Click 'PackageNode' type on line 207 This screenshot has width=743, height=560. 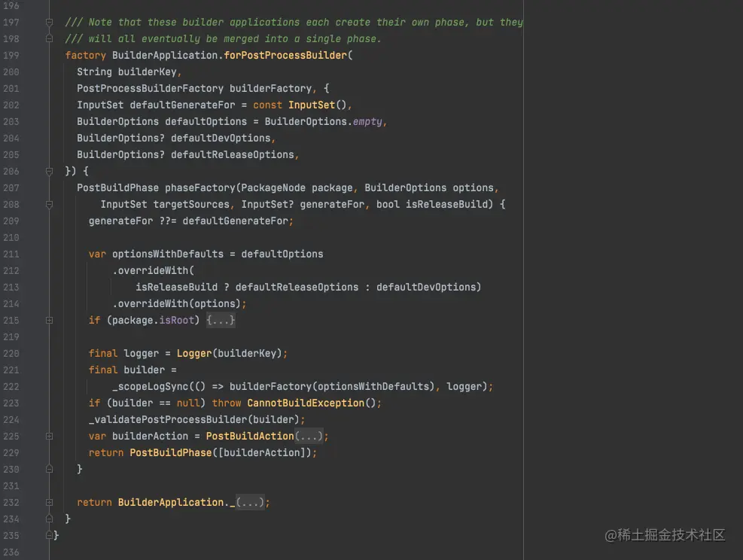(x=273, y=187)
